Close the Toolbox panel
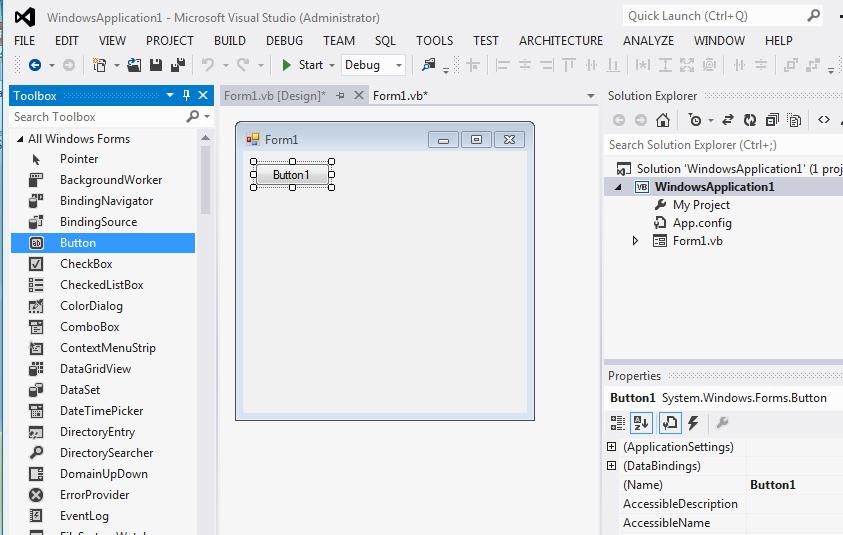843x535 pixels. (x=203, y=96)
